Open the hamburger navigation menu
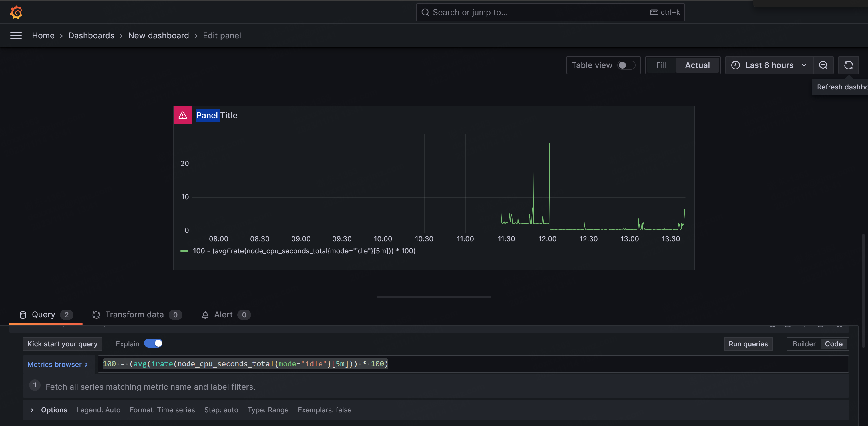The image size is (868, 426). click(16, 35)
